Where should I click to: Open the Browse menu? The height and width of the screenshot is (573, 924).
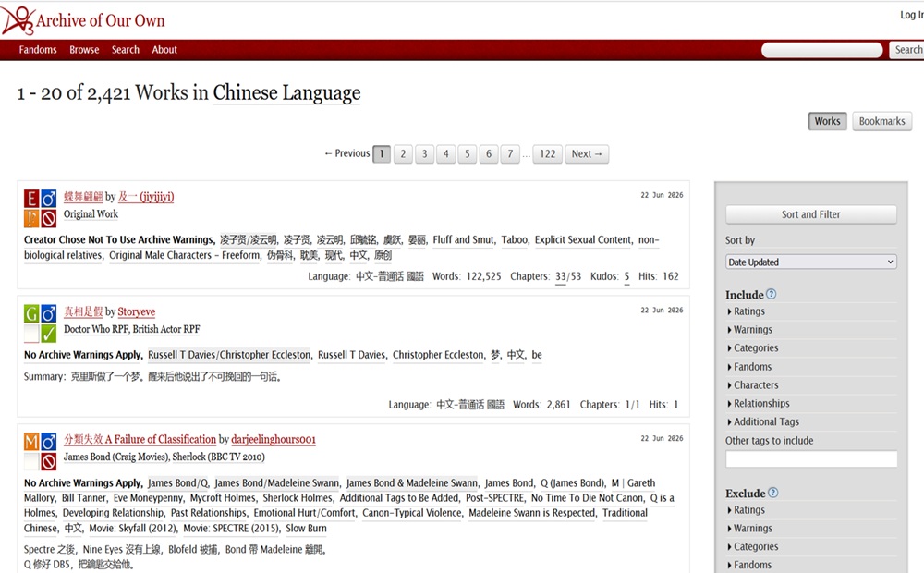coord(84,50)
